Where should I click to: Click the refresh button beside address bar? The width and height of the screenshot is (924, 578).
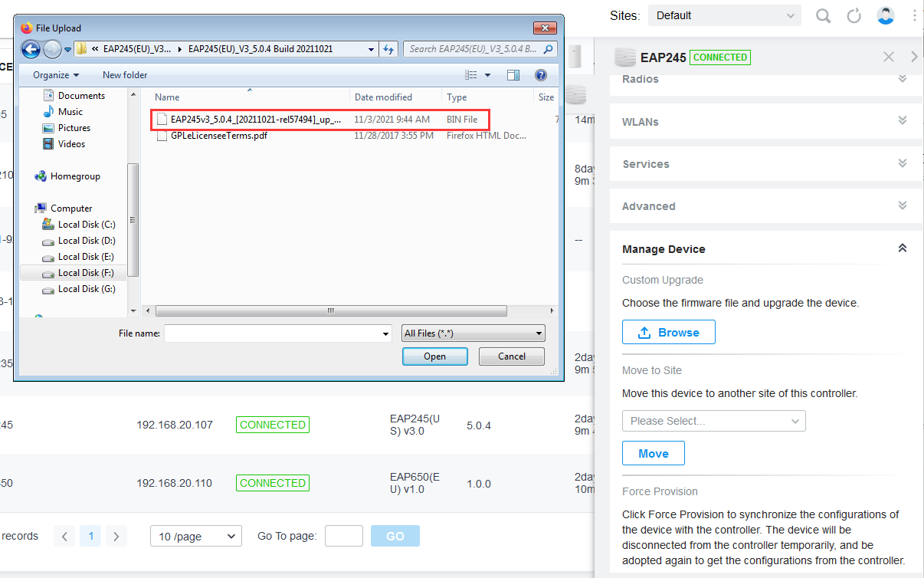point(388,49)
